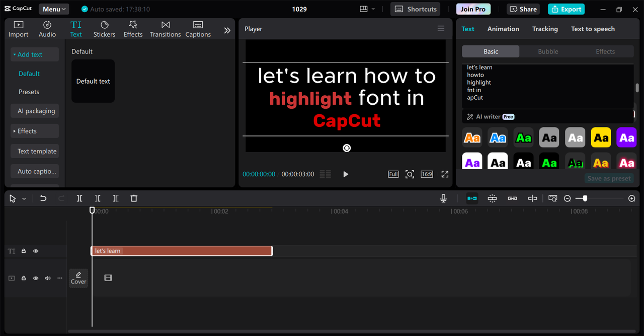Open keyboard Shortcuts
The height and width of the screenshot is (336, 644).
coord(416,9)
